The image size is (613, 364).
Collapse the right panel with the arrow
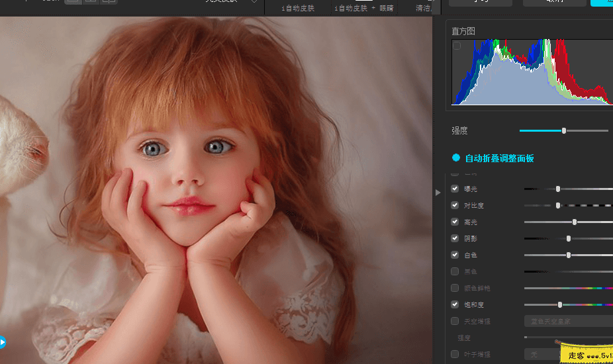(x=438, y=193)
